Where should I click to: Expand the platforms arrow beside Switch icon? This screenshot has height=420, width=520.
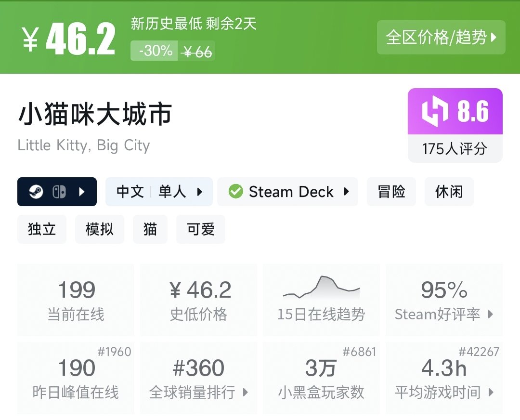point(82,192)
